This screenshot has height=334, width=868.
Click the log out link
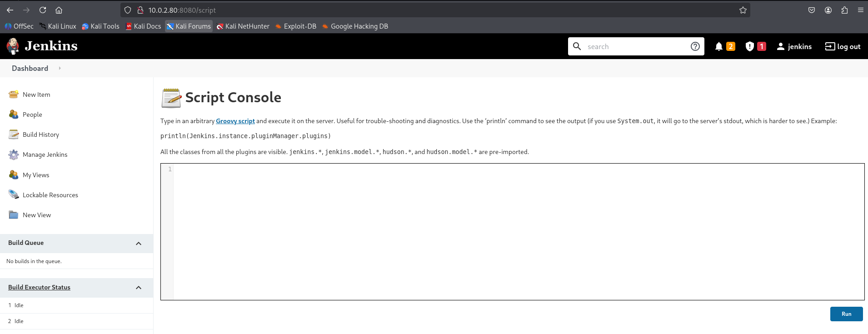(843, 46)
